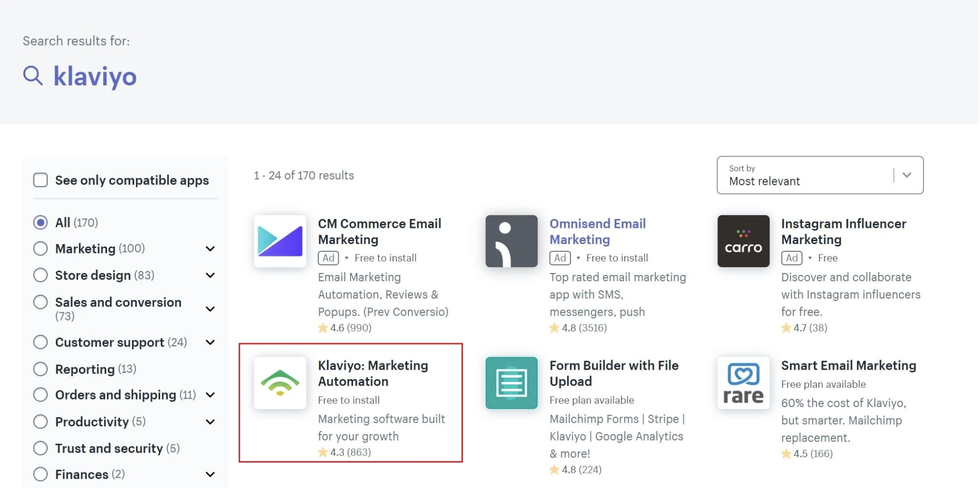Viewport: 980px width, 494px height.
Task: Choose the Trust and security radio option
Action: 41,448
